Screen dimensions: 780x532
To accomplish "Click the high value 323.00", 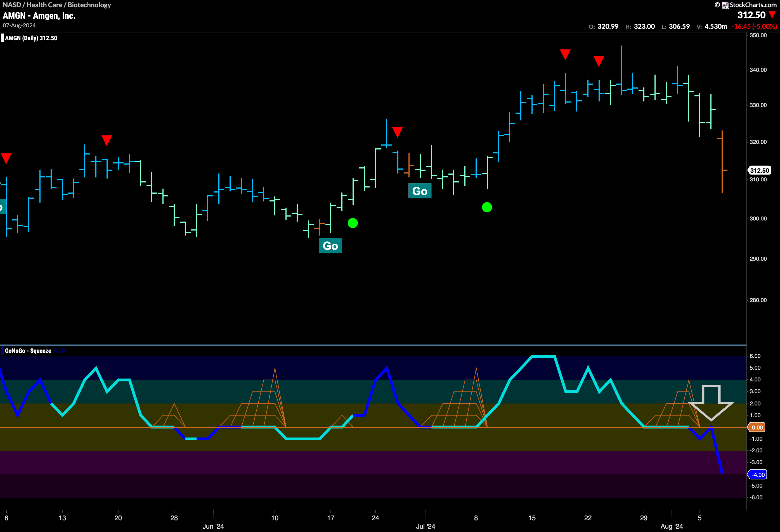I will 644,27.
